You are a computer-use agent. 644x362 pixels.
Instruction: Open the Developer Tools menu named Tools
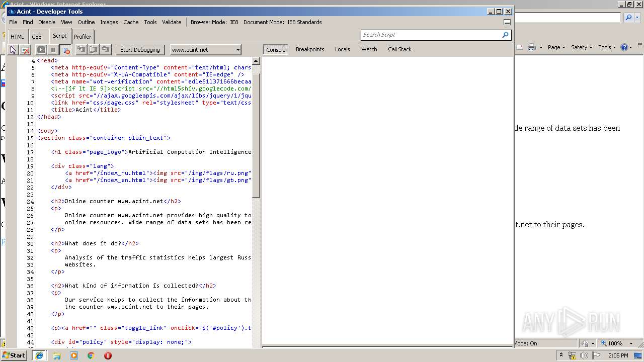(x=150, y=22)
